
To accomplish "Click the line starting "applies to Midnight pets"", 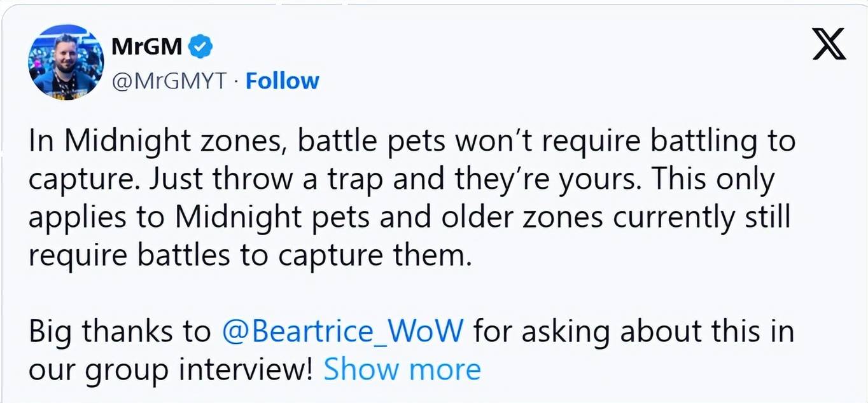I will pyautogui.click(x=409, y=218).
